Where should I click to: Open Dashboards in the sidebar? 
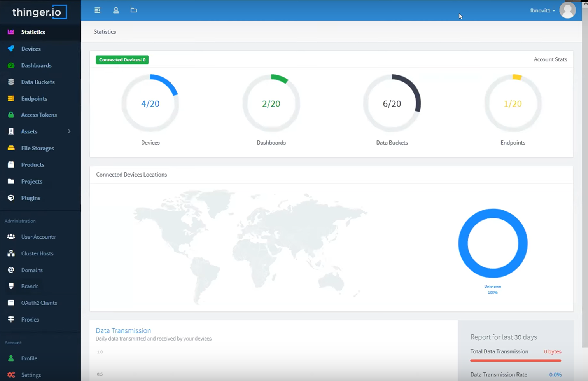[36, 65]
